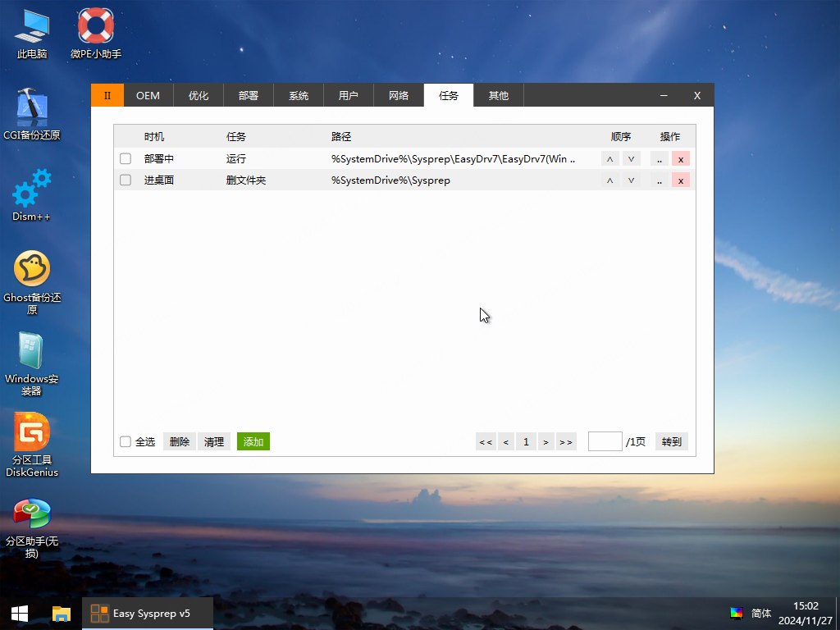The image size is (840, 630).
Task: Select Easy Sysprep v5 taskbar item
Action: 148,614
